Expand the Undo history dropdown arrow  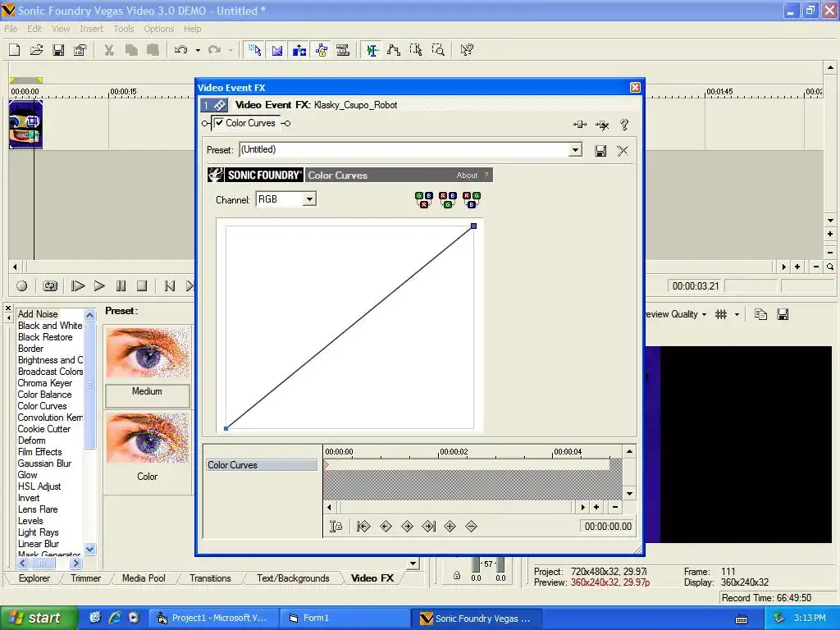click(198, 50)
